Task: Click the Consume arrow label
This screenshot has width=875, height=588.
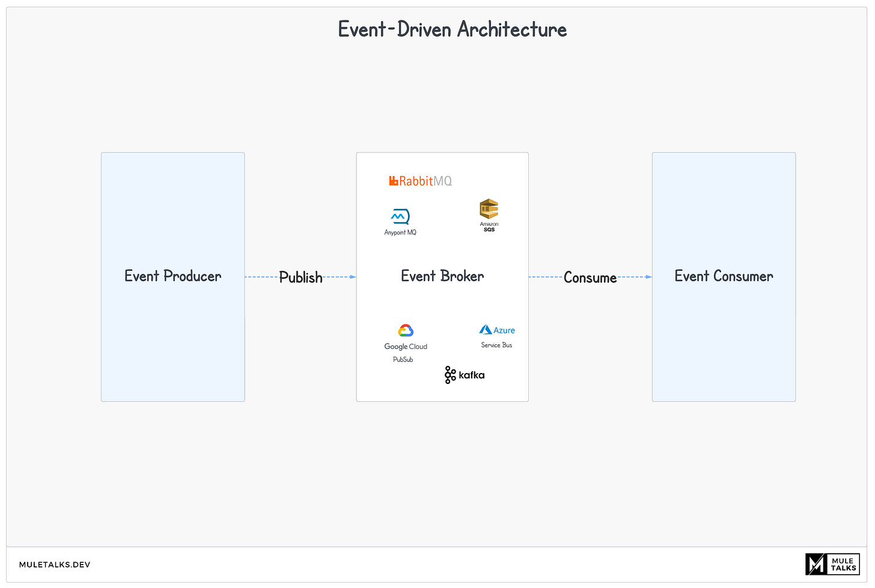Action: pyautogui.click(x=590, y=277)
